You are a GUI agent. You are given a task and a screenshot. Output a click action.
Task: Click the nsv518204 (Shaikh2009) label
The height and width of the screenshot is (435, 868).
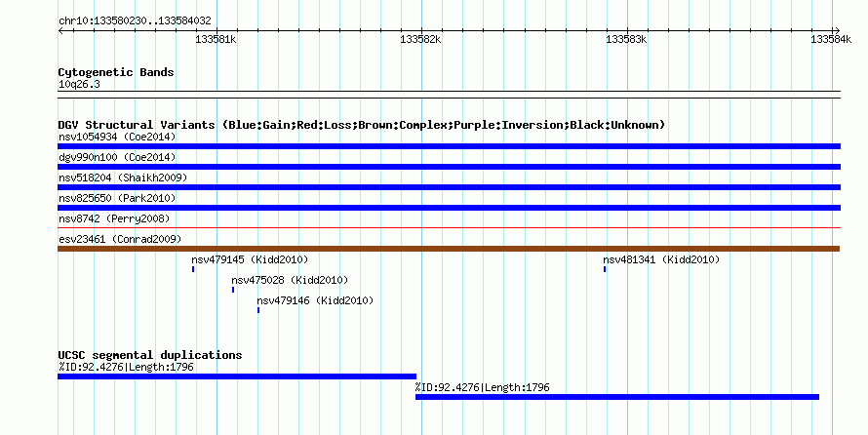(x=123, y=178)
